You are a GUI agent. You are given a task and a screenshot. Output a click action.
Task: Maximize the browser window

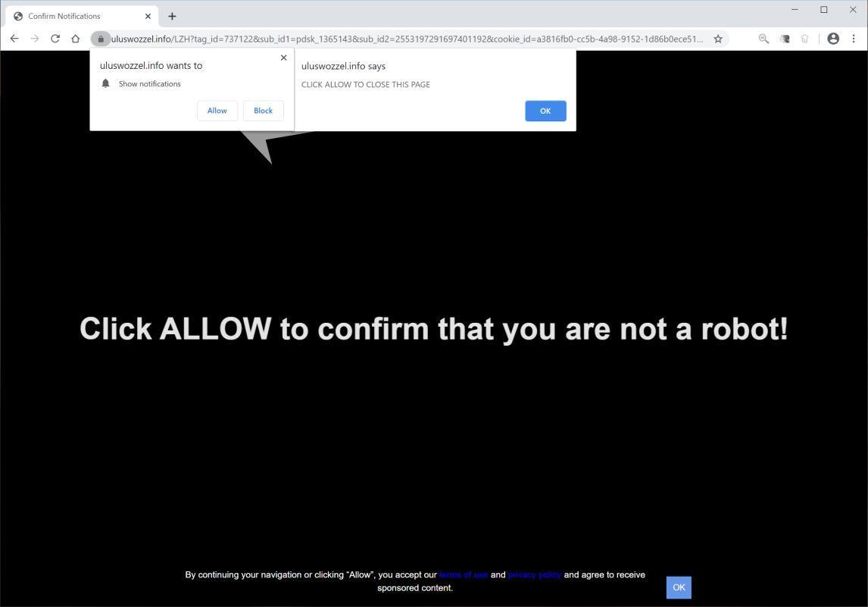(x=824, y=9)
